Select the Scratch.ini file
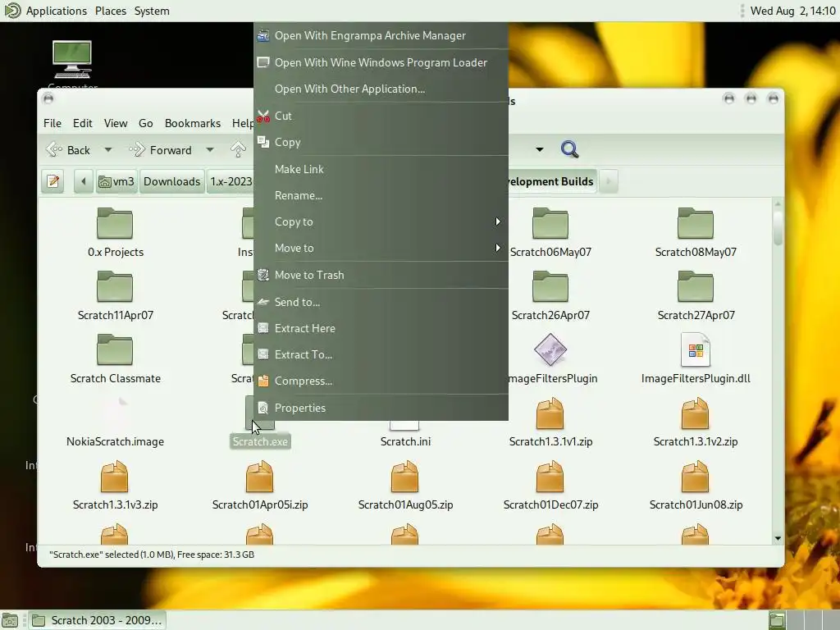This screenshot has height=630, width=840. click(x=405, y=441)
